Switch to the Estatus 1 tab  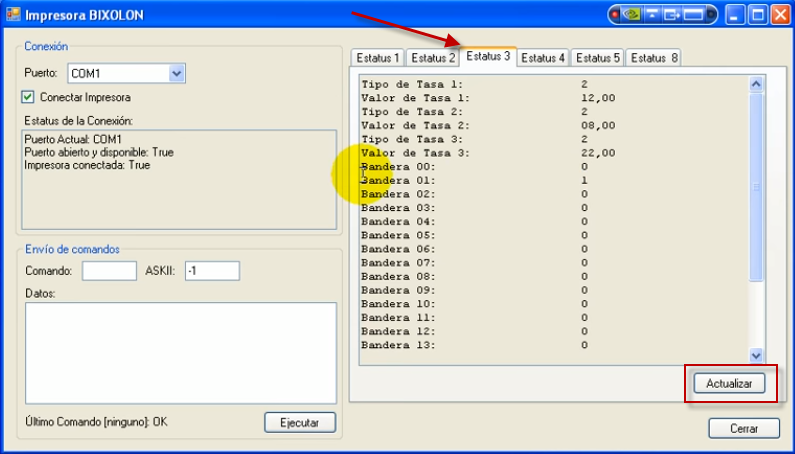click(x=378, y=58)
